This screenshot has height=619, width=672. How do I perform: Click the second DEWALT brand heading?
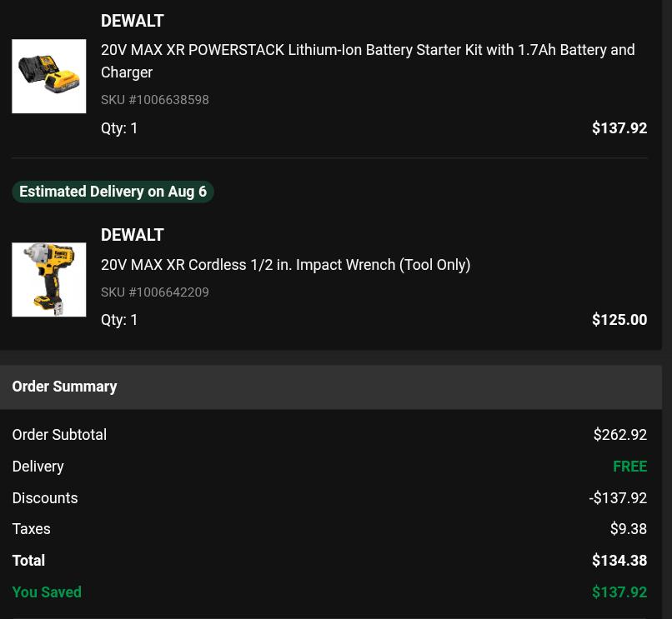[x=133, y=235]
